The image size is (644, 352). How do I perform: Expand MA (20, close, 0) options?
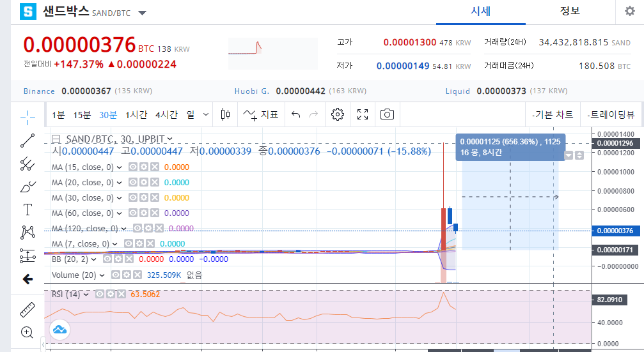119,183
